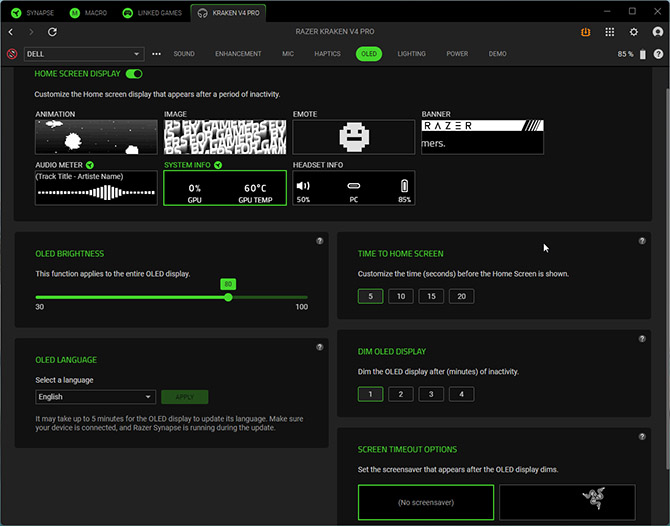The height and width of the screenshot is (526, 670).
Task: Go to the Demo section
Action: (497, 54)
